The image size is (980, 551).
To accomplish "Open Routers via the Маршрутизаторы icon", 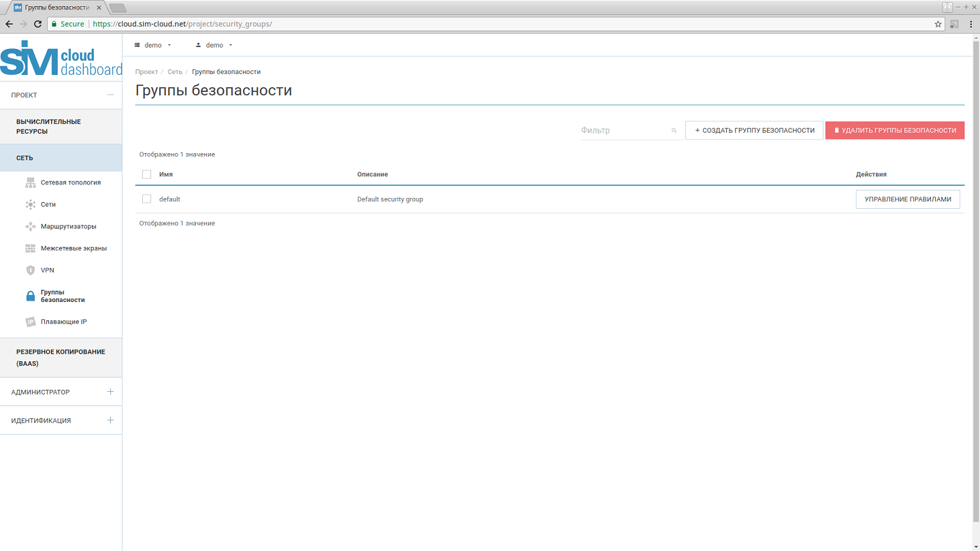I will tap(30, 227).
